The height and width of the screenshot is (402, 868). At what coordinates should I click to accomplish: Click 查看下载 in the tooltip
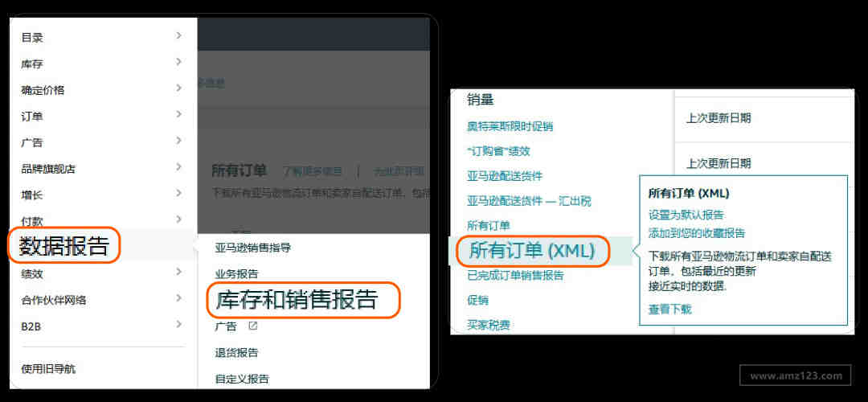click(x=669, y=310)
